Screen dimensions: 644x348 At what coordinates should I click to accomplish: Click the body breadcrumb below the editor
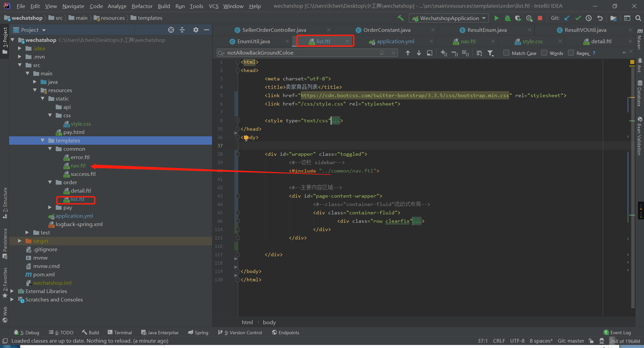[x=269, y=322]
